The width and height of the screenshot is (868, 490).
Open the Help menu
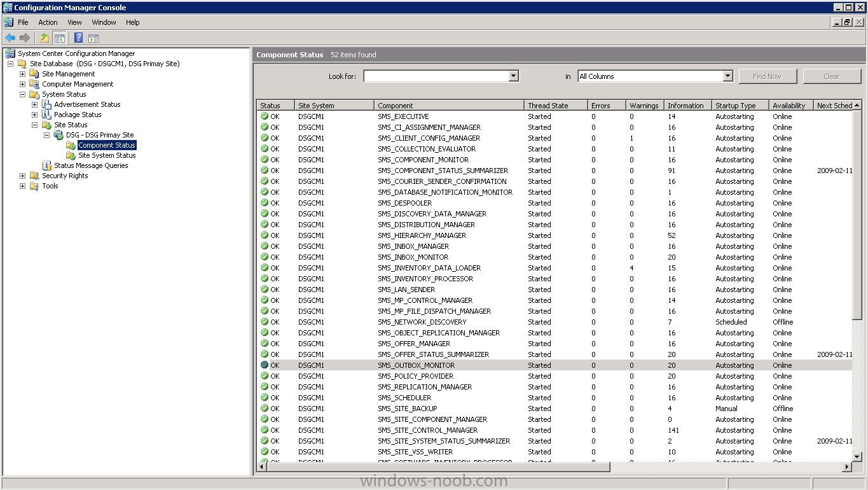(132, 22)
